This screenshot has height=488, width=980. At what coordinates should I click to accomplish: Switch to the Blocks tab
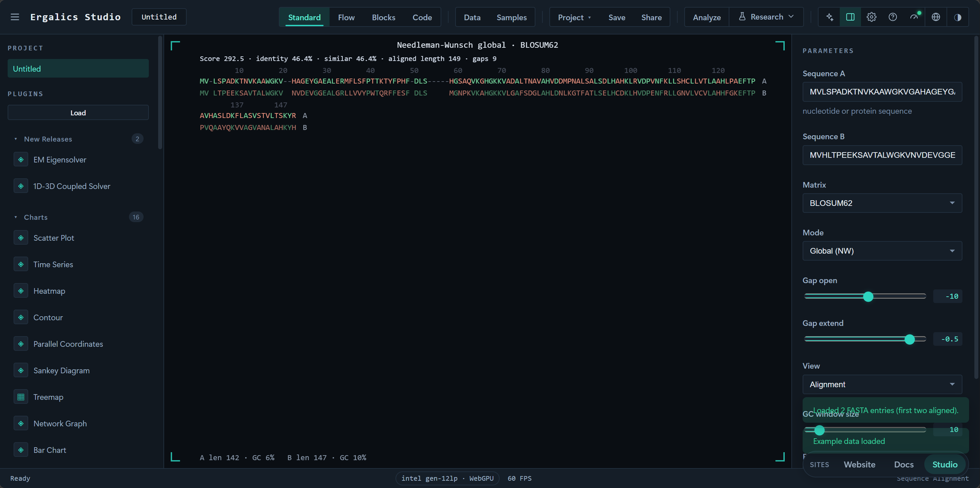pyautogui.click(x=384, y=18)
